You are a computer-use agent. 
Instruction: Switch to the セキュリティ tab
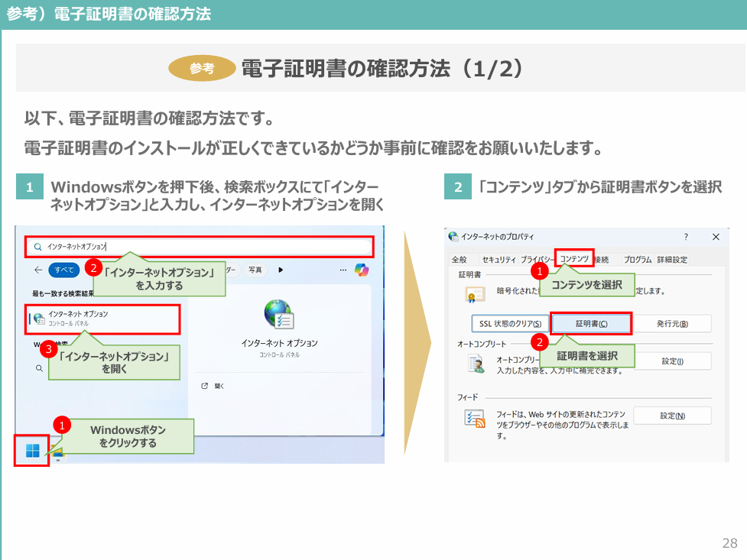point(498,257)
